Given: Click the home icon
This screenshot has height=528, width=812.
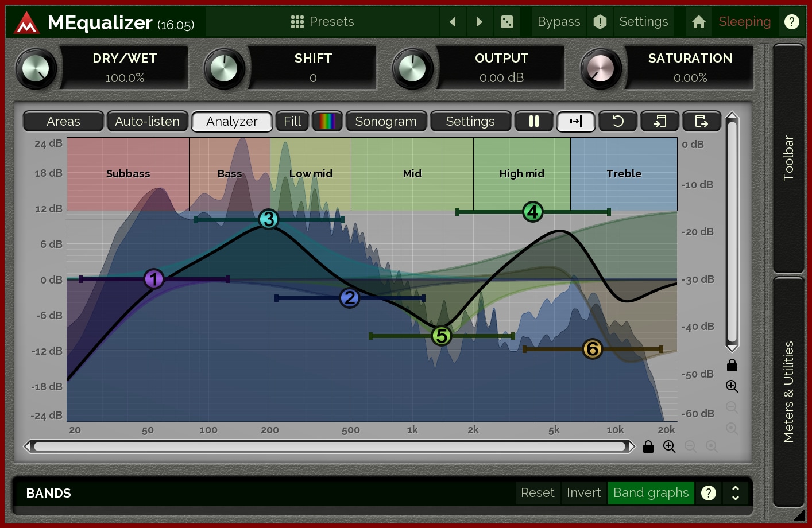Looking at the screenshot, I should tap(699, 22).
